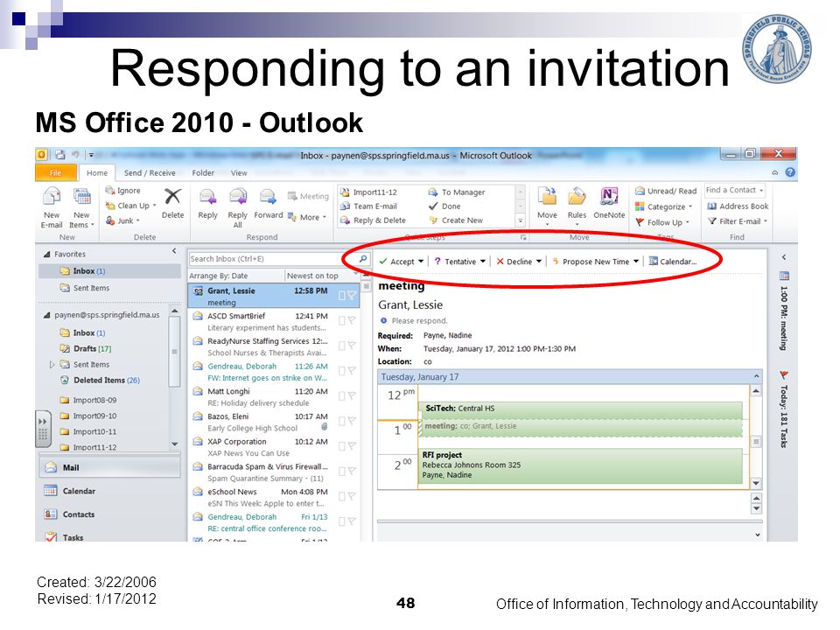Click the Search Inbox field
The width and height of the screenshot is (840, 630).
pos(272,259)
